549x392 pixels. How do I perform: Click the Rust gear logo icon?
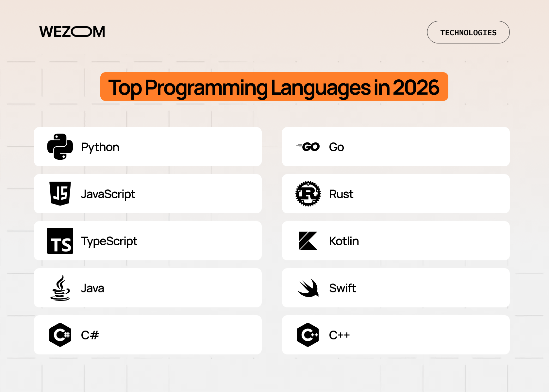point(308,194)
